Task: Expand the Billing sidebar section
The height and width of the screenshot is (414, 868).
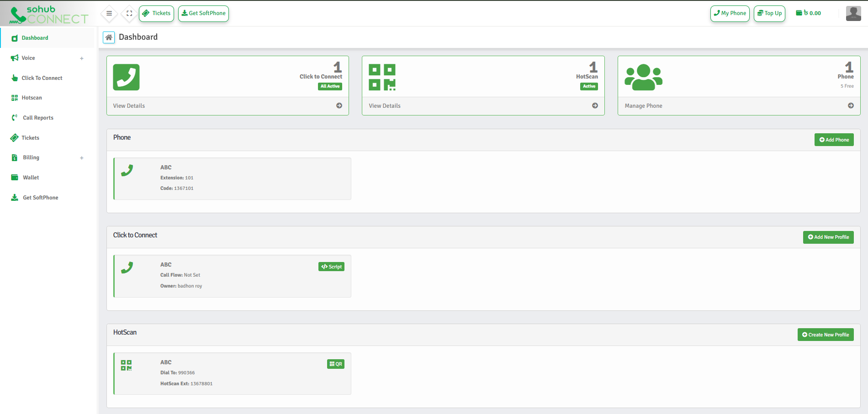Action: (x=82, y=157)
